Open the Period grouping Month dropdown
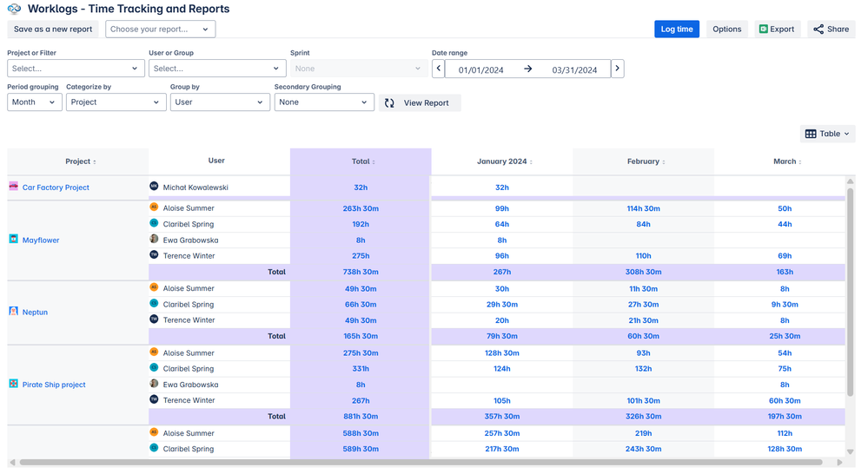Screen dimensions: 868x474 35,102
